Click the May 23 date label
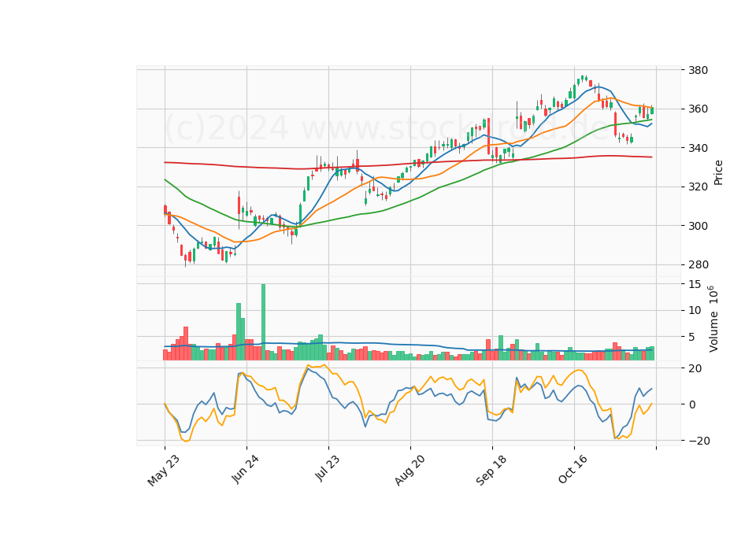 pyautogui.click(x=164, y=470)
